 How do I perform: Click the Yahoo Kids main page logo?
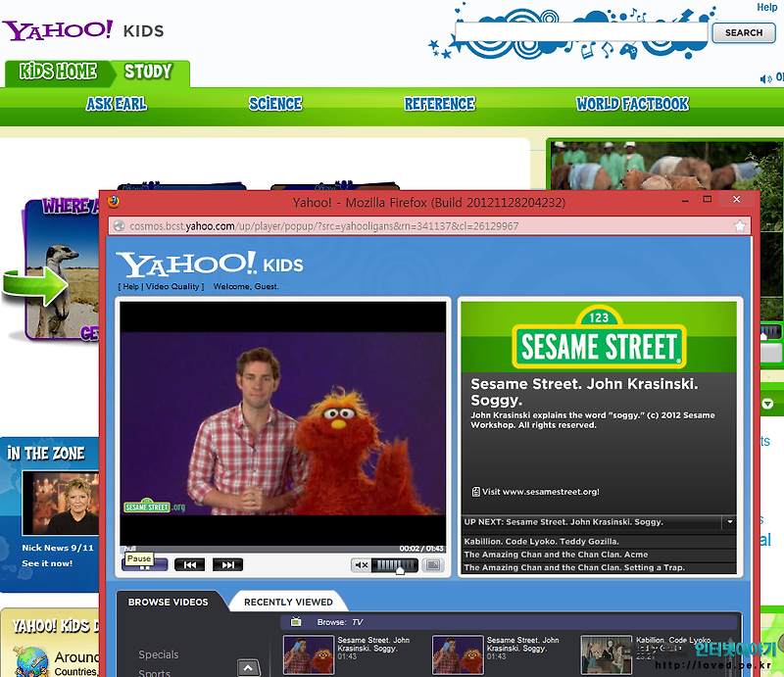coord(83,30)
